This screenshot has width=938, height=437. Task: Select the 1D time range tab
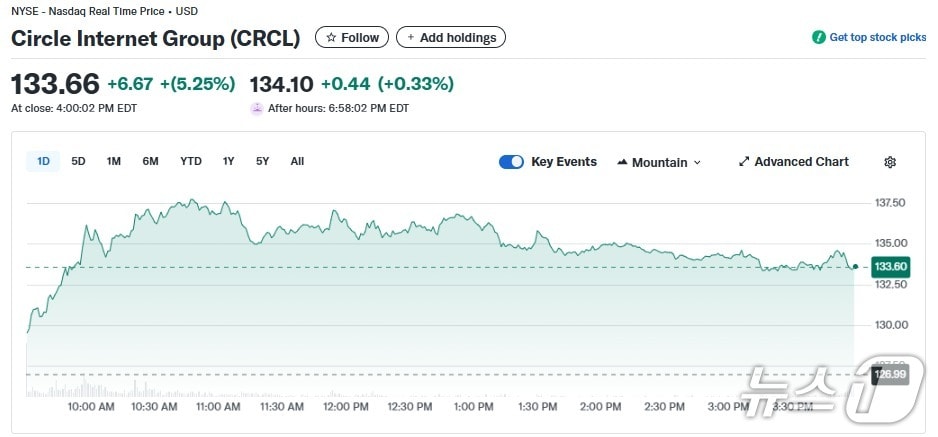coord(43,161)
